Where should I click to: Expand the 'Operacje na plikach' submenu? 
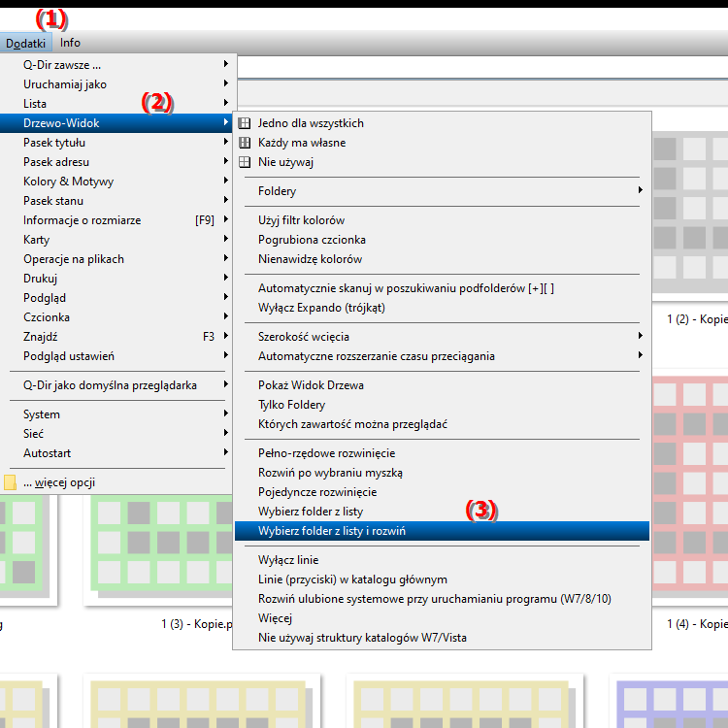(x=116, y=259)
